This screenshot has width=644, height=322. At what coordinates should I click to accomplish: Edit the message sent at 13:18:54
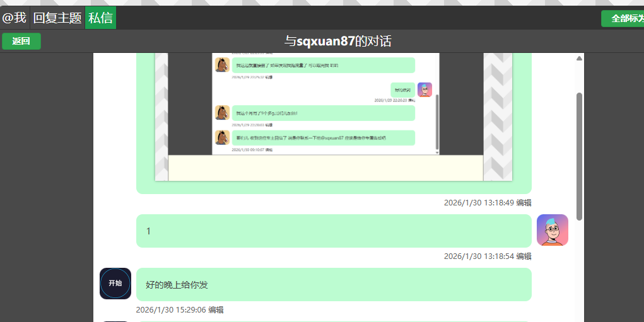(524, 256)
